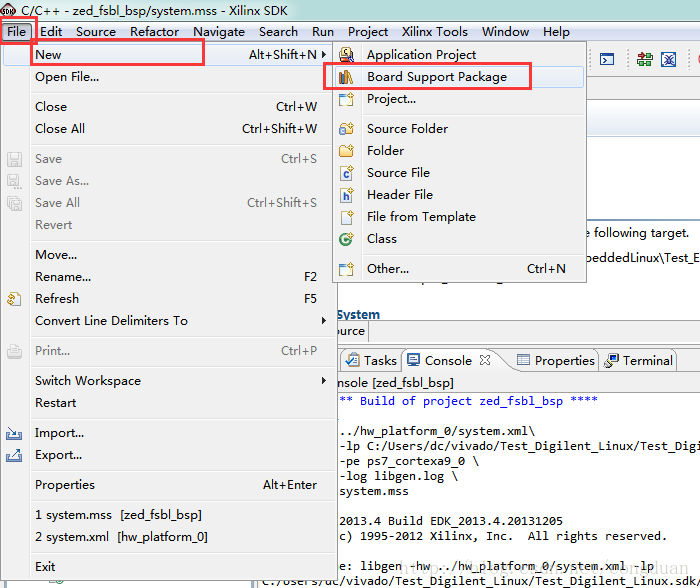This screenshot has height=588, width=700.
Task: Open the Edit menu
Action: coord(51,32)
